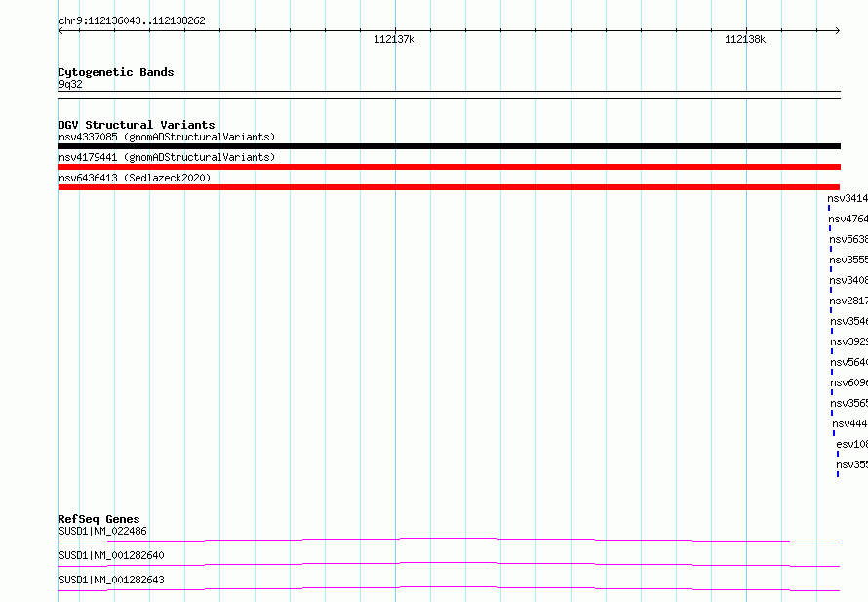Viewport: 868px width, 602px height.
Task: Click the SUSD1|NM_022486 transcript label
Action: (102, 531)
